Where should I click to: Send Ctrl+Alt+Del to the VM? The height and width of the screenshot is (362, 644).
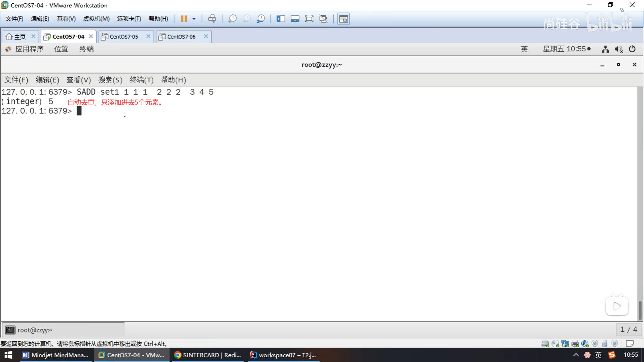click(212, 19)
